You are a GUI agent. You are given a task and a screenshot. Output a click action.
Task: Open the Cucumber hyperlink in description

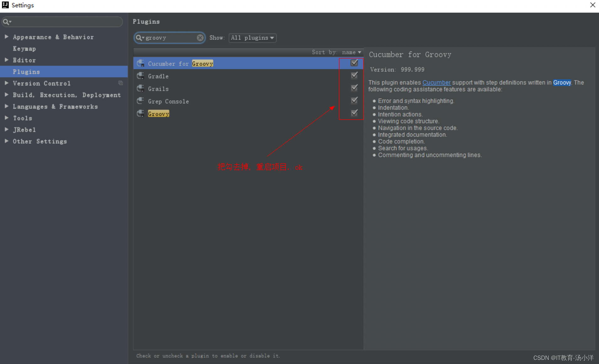(436, 82)
